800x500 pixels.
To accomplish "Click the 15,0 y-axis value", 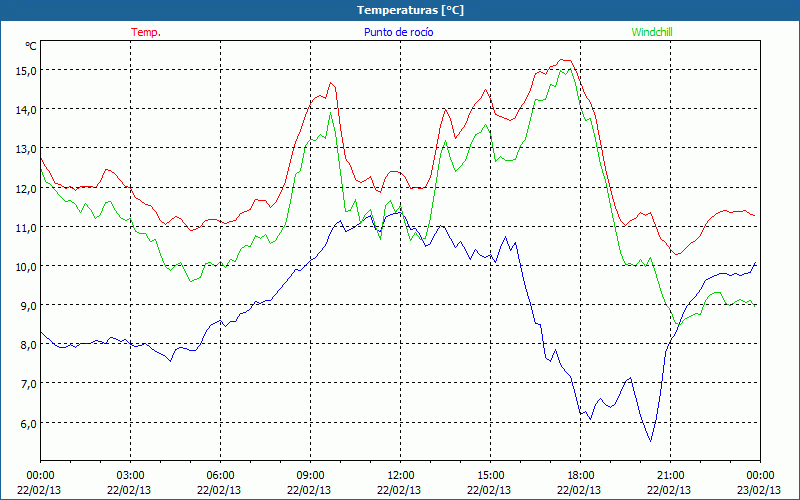I will tap(25, 70).
